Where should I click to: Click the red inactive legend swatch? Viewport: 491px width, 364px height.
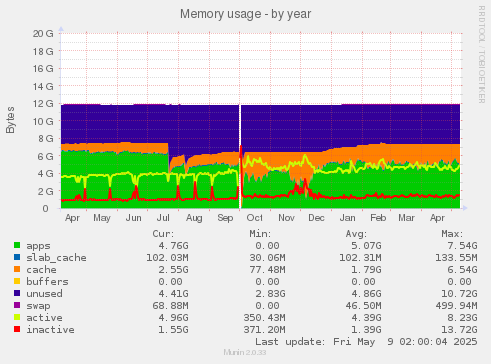point(17,329)
